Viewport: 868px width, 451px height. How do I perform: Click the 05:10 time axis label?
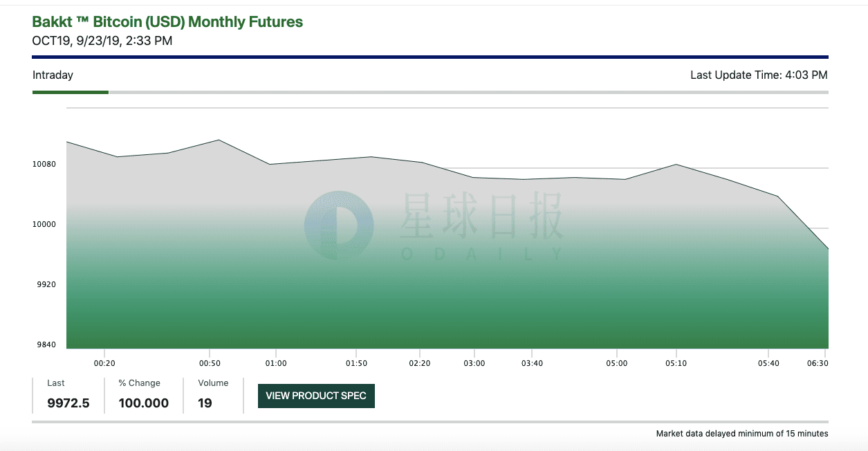pos(676,362)
